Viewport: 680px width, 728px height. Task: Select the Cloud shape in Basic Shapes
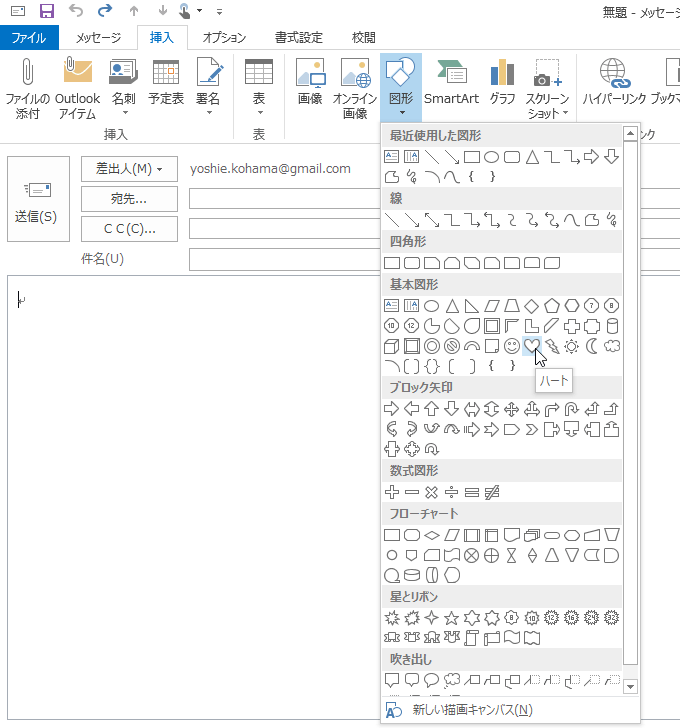[612, 346]
